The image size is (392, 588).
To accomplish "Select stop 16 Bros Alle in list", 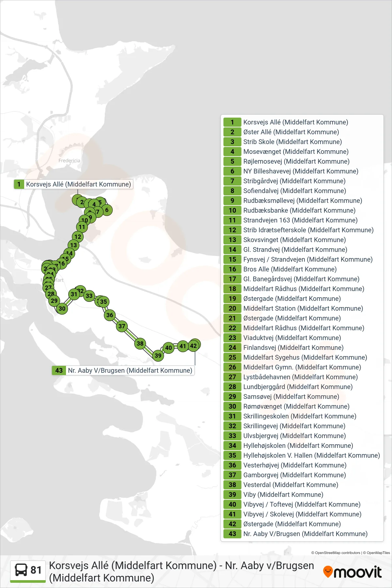I will tap(302, 269).
